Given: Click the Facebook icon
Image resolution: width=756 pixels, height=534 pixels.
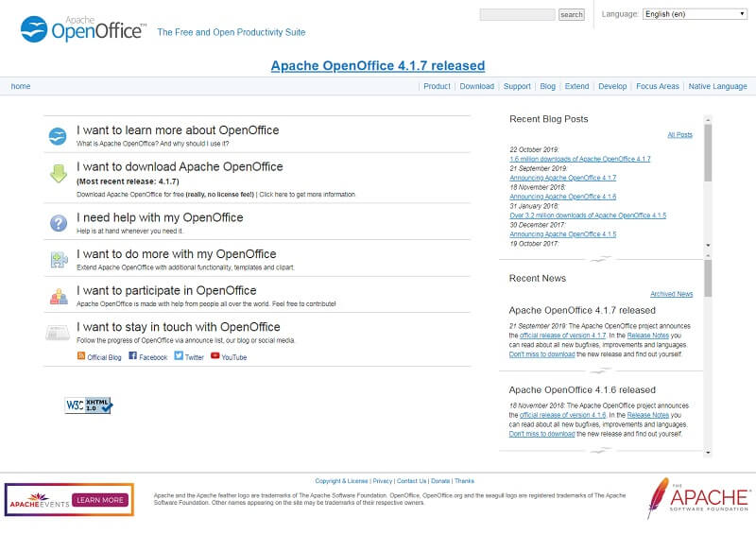Looking at the screenshot, I should [132, 355].
